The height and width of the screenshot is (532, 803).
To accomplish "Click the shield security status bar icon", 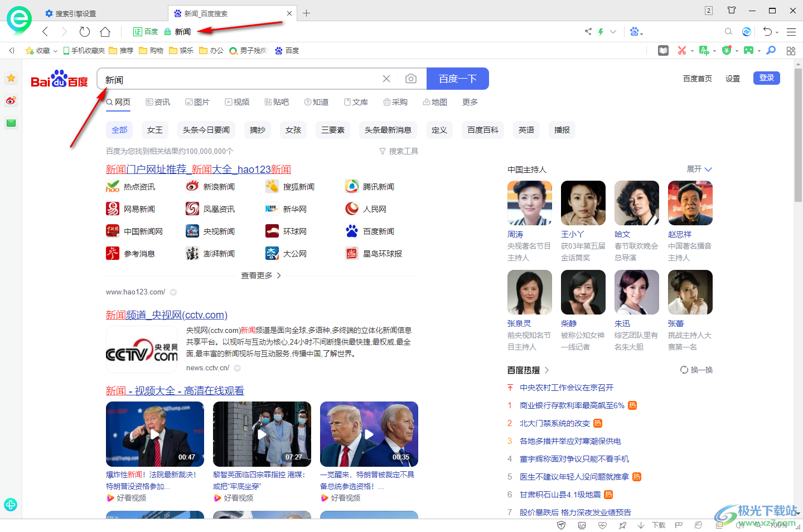I will (562, 525).
